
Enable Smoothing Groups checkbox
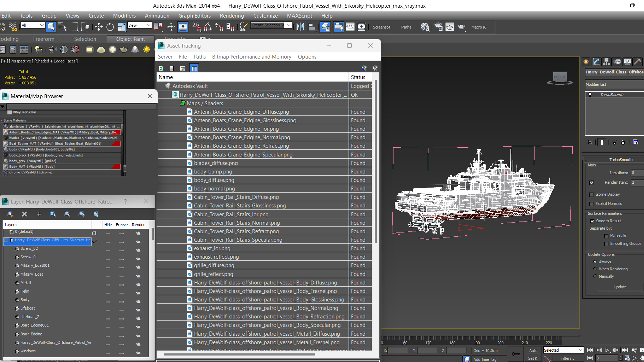point(606,244)
